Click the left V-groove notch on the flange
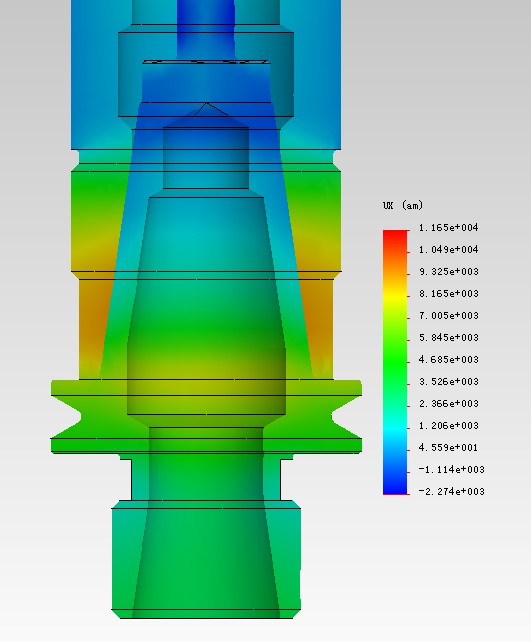 (68, 417)
